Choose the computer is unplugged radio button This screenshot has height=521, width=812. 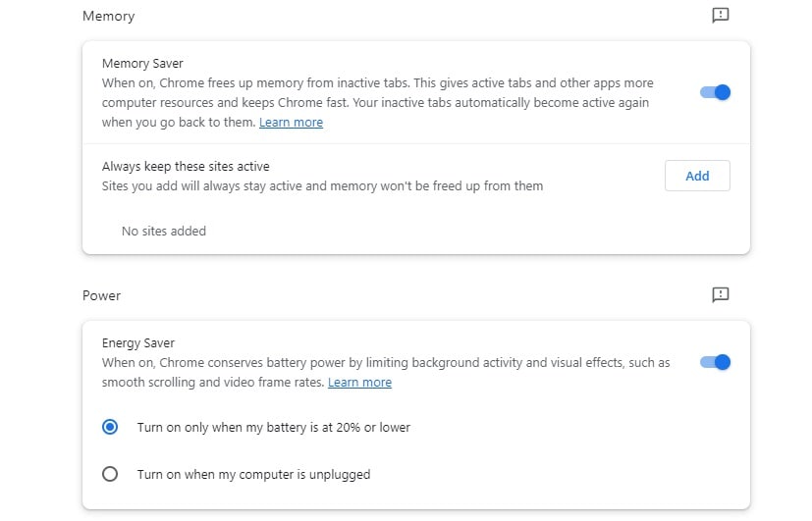pyautogui.click(x=110, y=474)
